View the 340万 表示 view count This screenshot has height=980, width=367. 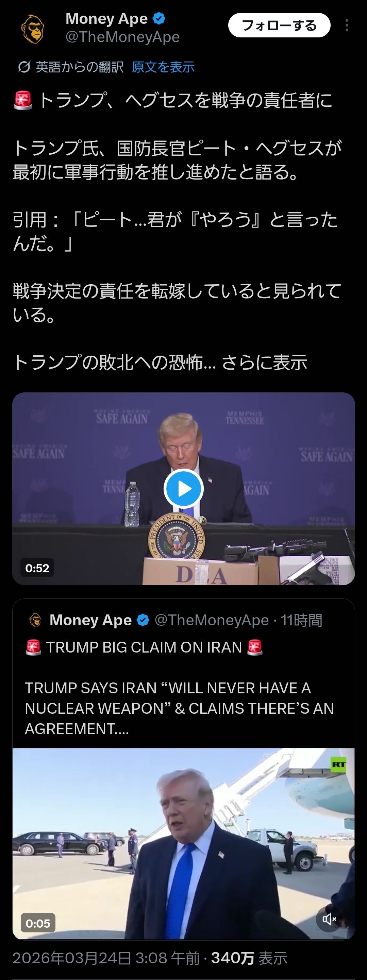pos(249,958)
